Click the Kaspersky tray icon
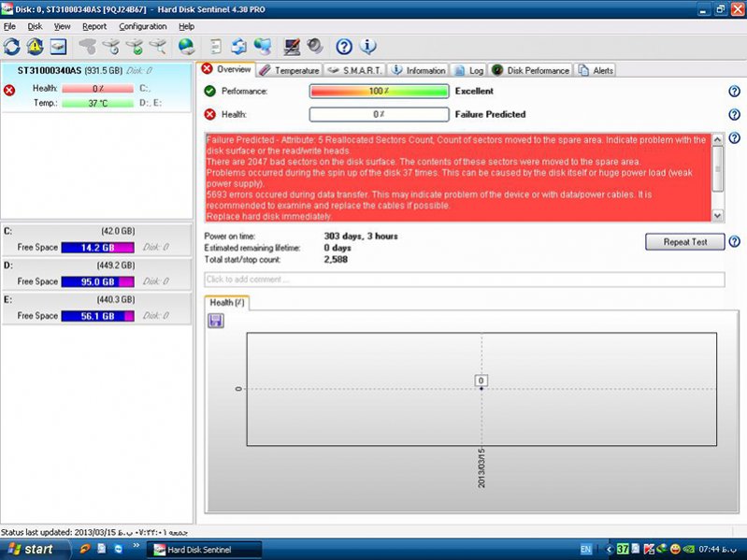 pyautogui.click(x=649, y=549)
